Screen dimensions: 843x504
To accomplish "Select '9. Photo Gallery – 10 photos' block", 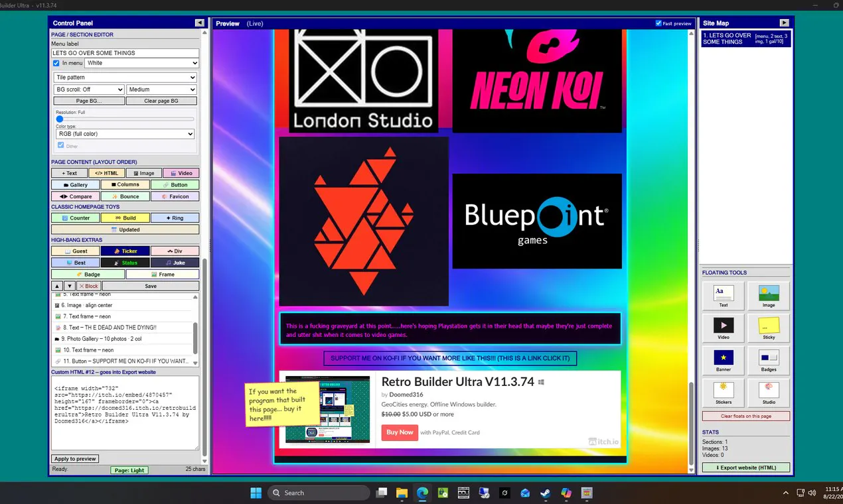I will tap(123, 339).
